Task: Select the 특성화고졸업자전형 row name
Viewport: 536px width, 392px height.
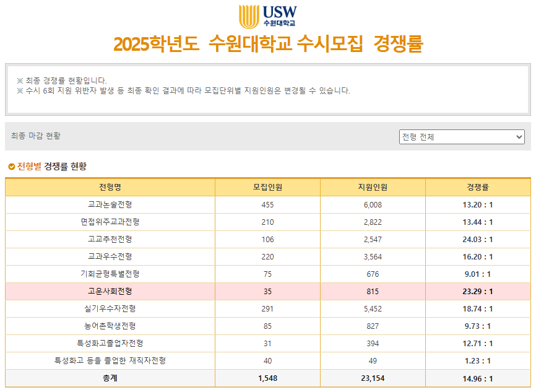Action: pyautogui.click(x=110, y=343)
